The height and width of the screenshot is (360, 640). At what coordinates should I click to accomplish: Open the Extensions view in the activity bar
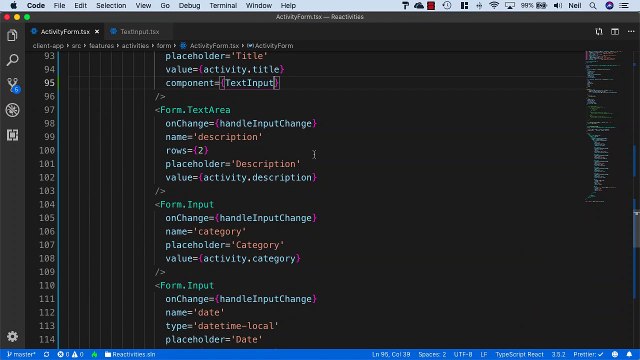[12, 135]
